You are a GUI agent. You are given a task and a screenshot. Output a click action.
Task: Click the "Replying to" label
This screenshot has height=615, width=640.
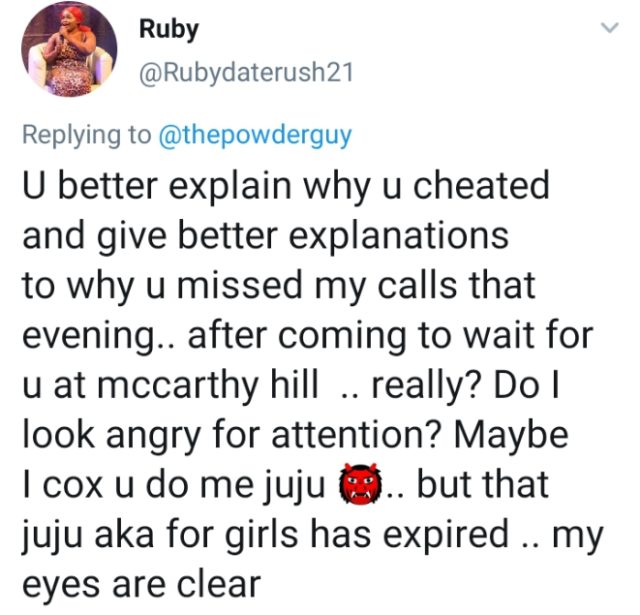(86, 135)
